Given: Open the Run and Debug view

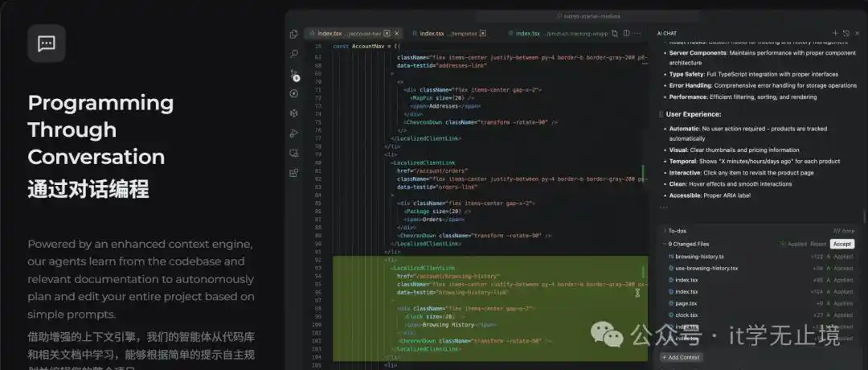Looking at the screenshot, I should [294, 133].
